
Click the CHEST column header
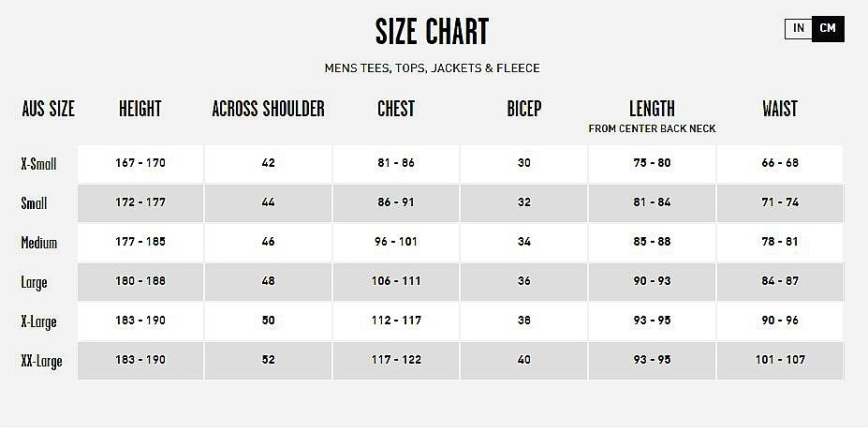coord(395,109)
